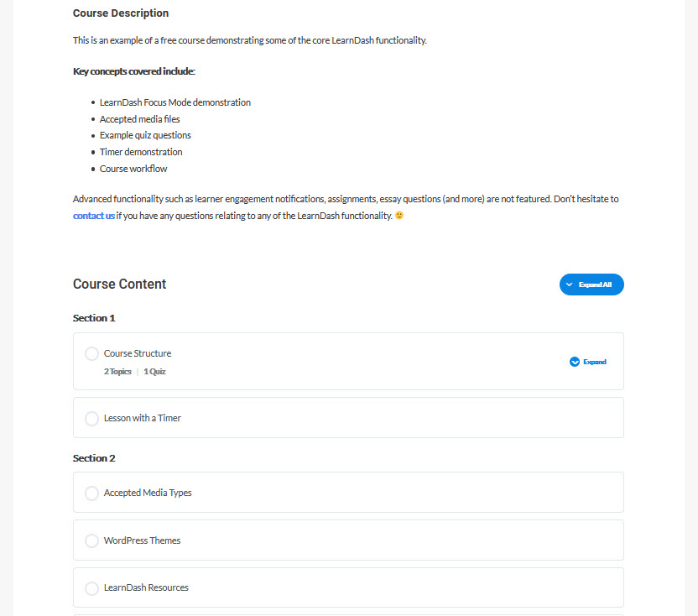Click the Section 2 heading
The image size is (698, 616).
tap(94, 458)
